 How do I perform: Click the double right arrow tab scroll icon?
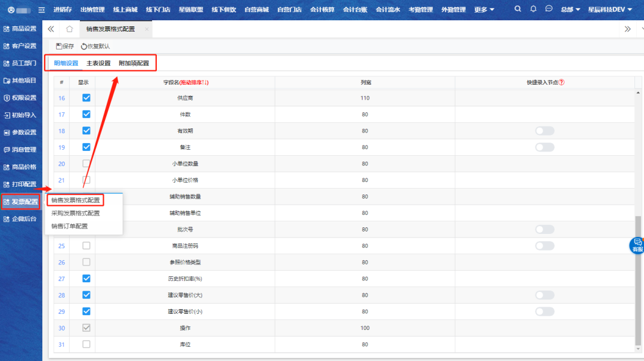[x=627, y=29]
